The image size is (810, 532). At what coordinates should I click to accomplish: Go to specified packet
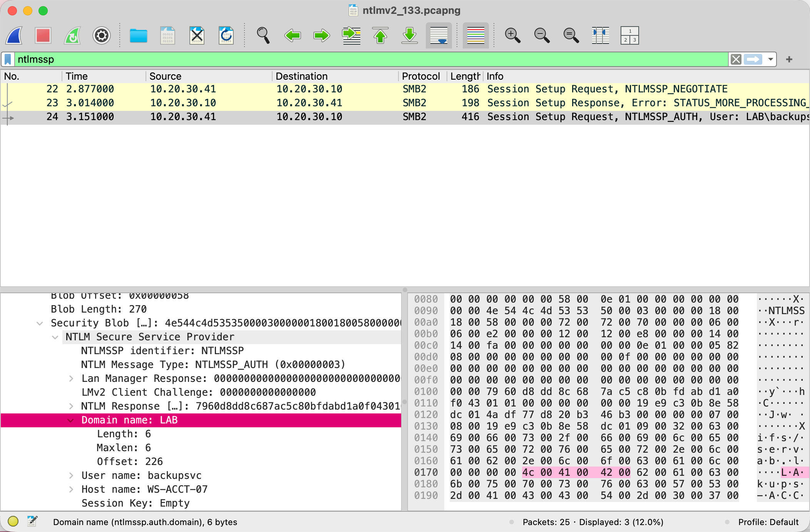tap(351, 36)
